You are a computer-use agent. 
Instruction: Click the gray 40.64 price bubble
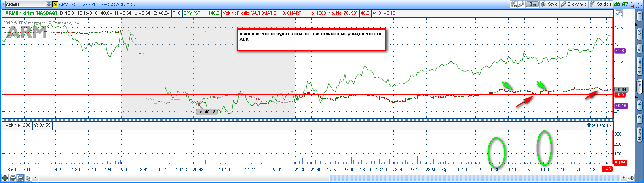pos(621,89)
